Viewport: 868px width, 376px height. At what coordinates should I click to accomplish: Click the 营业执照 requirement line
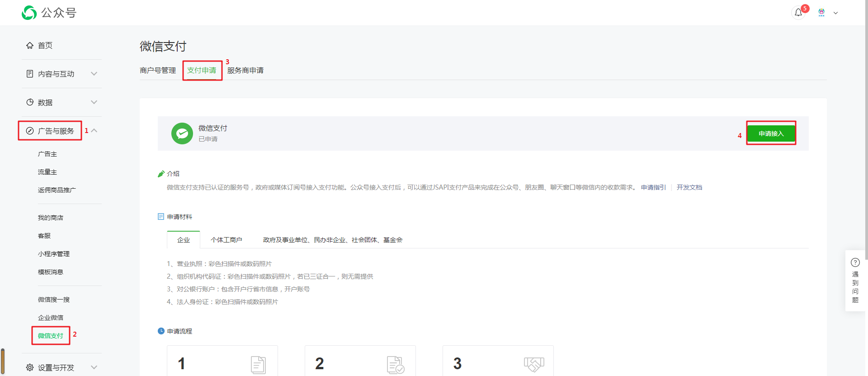tap(219, 264)
